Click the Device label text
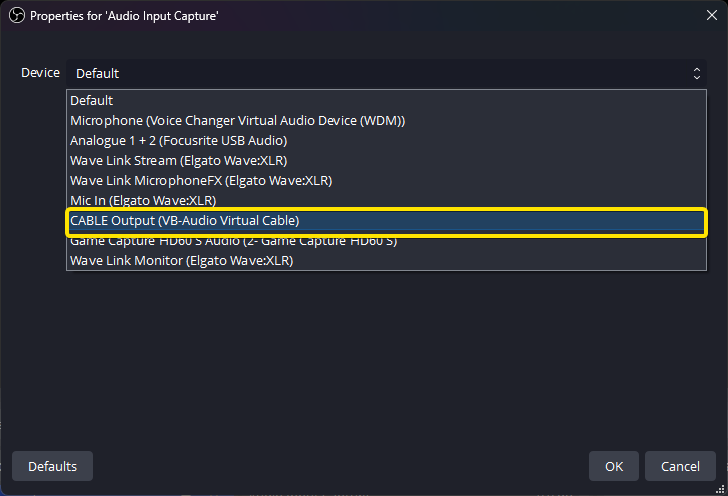 (40, 73)
